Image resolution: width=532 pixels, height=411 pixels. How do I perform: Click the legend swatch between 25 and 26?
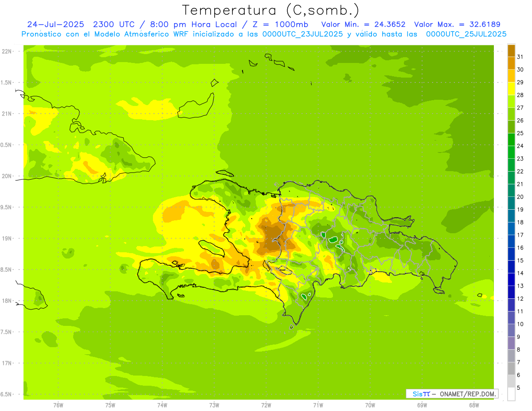coord(511,127)
